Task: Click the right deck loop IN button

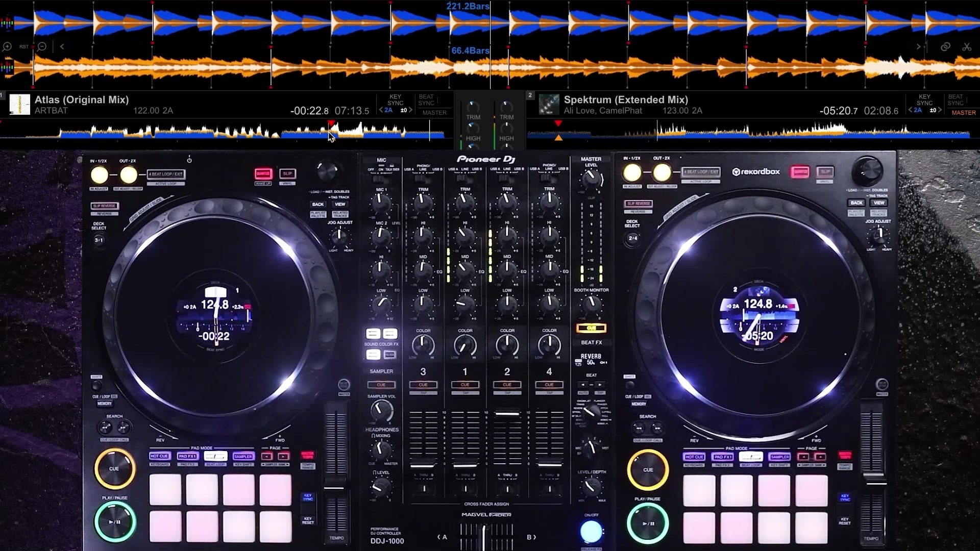Action: [632, 173]
